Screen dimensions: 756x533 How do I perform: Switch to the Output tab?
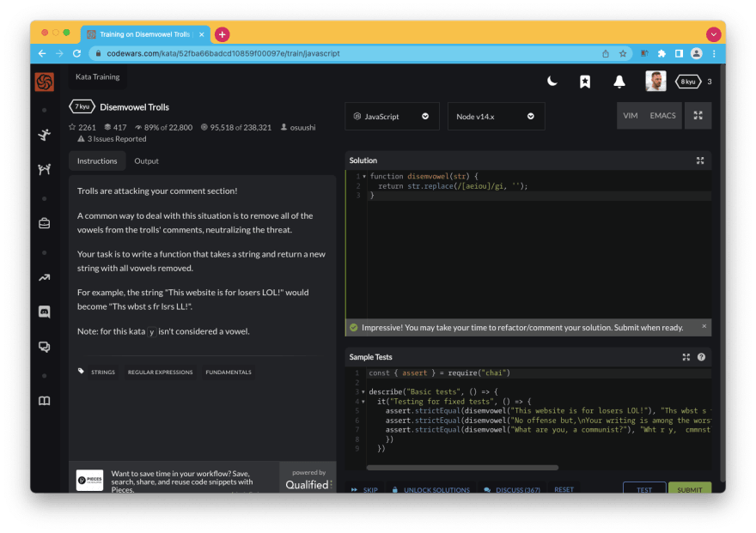coord(146,161)
